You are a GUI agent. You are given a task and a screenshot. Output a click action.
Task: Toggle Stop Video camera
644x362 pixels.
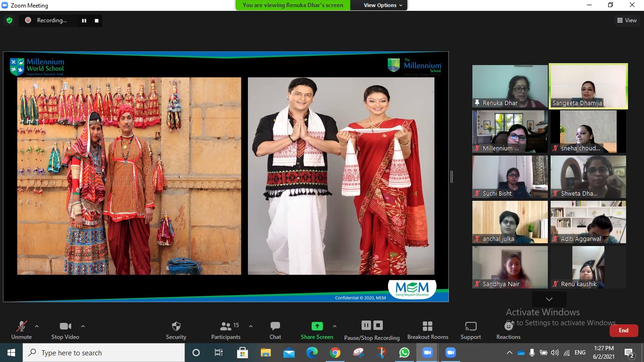(x=65, y=327)
